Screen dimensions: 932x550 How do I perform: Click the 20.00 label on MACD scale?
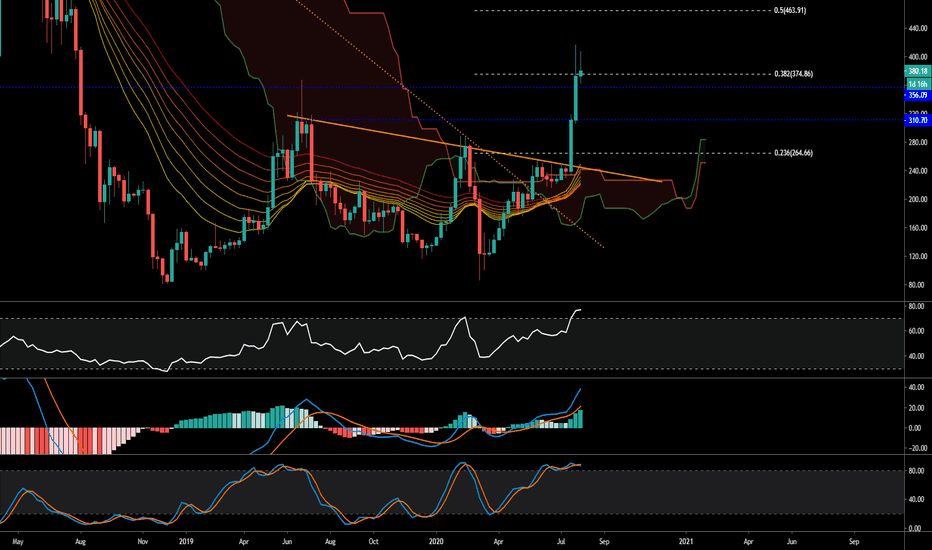917,408
